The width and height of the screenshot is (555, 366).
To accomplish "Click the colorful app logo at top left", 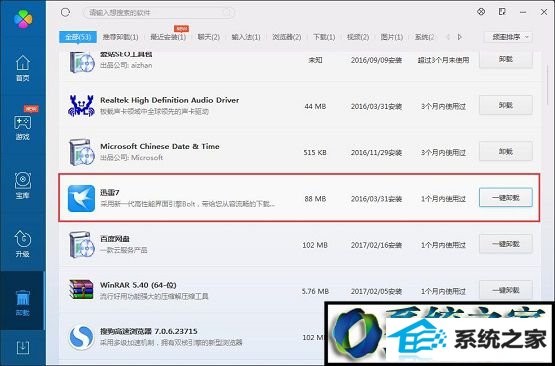I will click(x=23, y=19).
